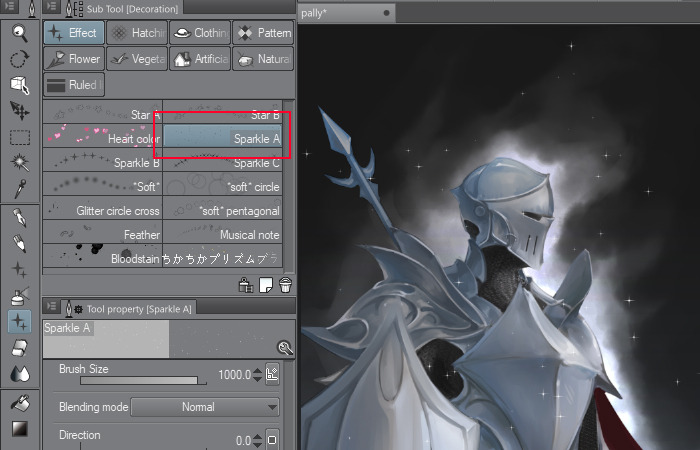Close the pally* tab via its dot
Screen dimensions: 700x450
(387, 13)
